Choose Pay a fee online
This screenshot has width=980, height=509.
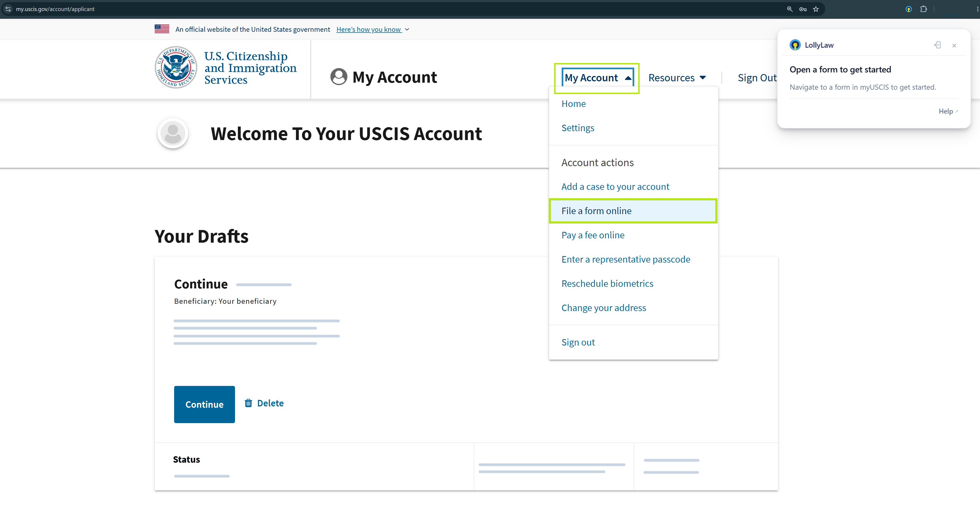[593, 235]
